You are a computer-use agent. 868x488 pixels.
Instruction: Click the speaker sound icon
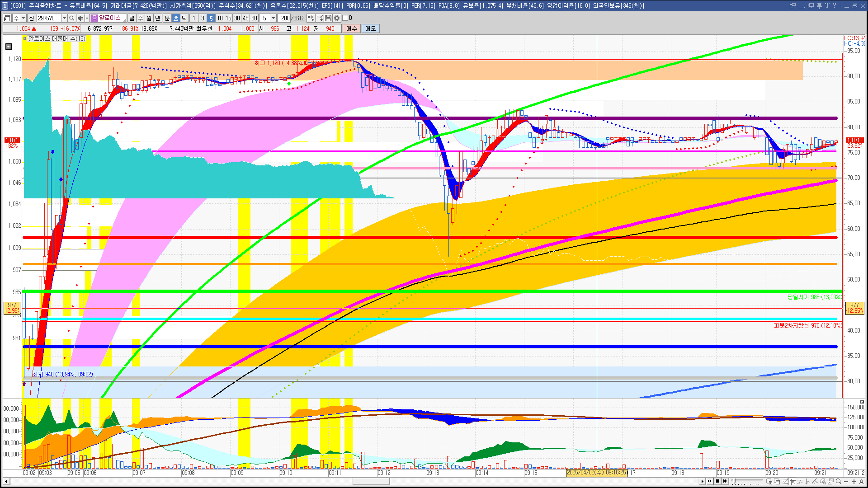point(80,18)
